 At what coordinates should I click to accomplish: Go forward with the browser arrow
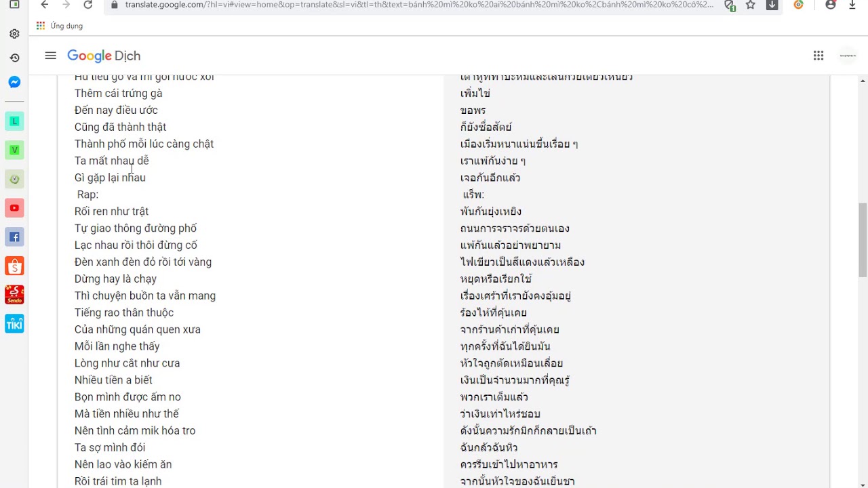coord(66,5)
